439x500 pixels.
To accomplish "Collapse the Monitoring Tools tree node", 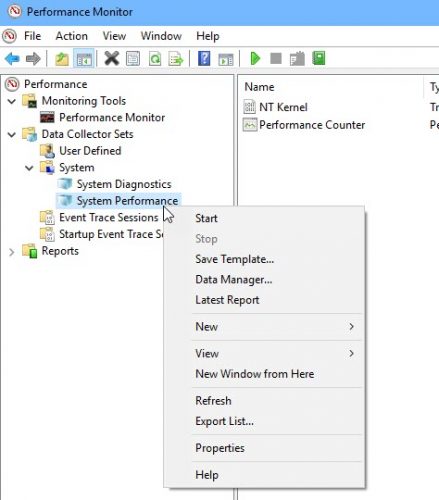I will coord(12,101).
